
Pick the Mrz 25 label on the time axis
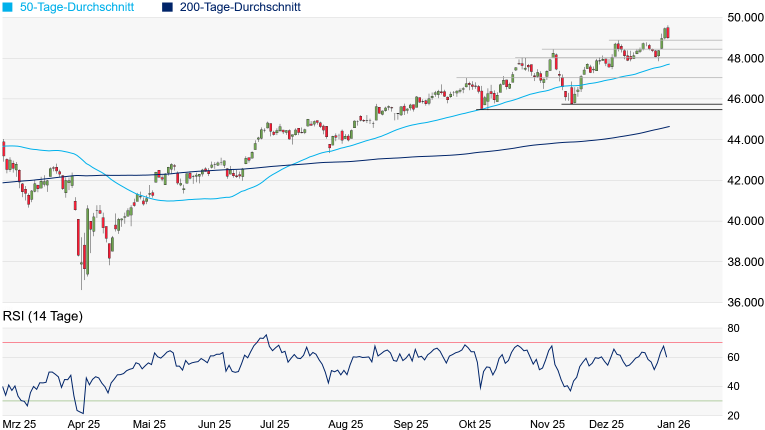19,423
